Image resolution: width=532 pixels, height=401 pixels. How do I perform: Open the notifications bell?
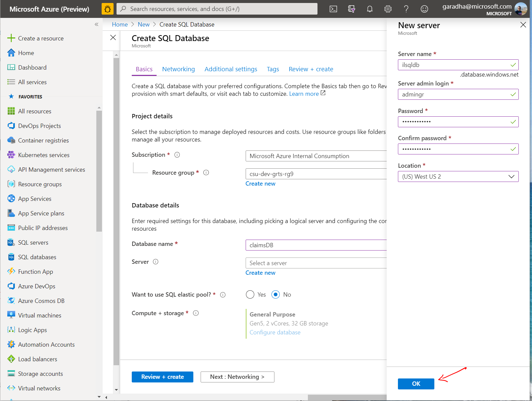click(370, 9)
